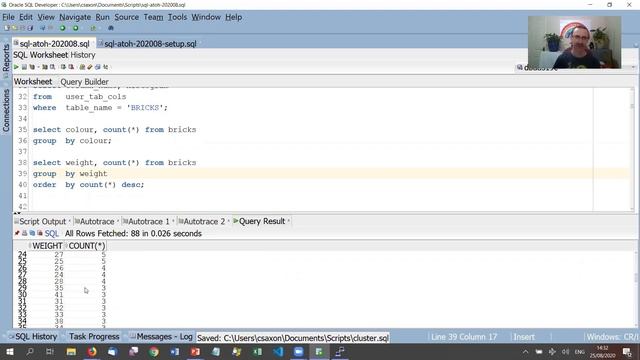Click the print icon in Query Result toolbar
640x360 pixels.
pos(24,233)
